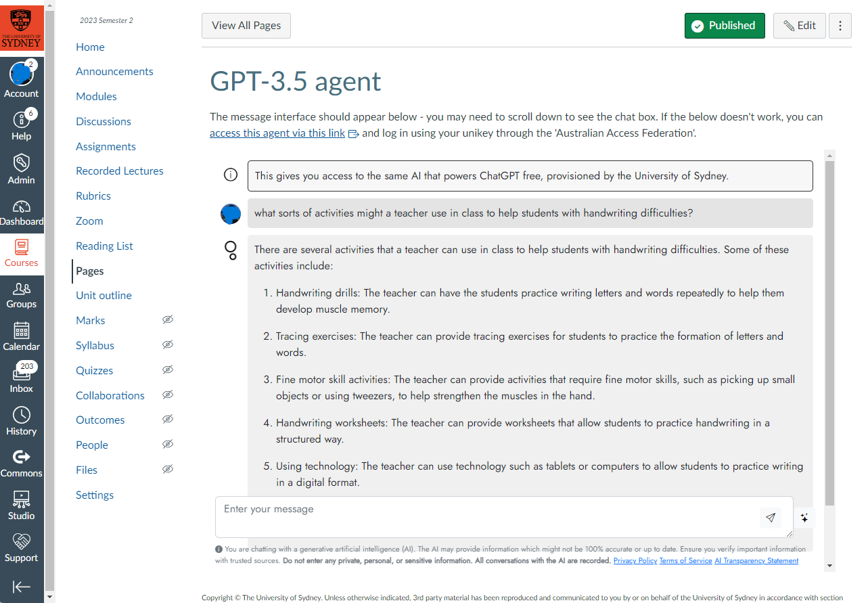Toggle the hidden eye icon next to Marks
Screen dimensions: 868x603
pyautogui.click(x=168, y=320)
